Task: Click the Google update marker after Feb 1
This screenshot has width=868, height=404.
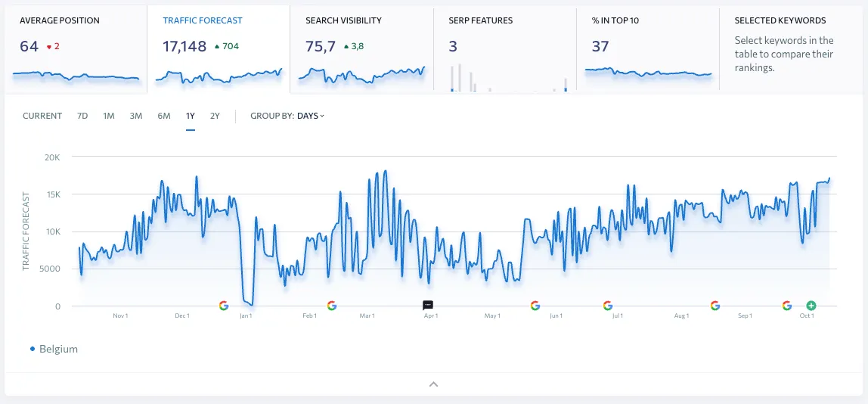Action: pos(332,306)
